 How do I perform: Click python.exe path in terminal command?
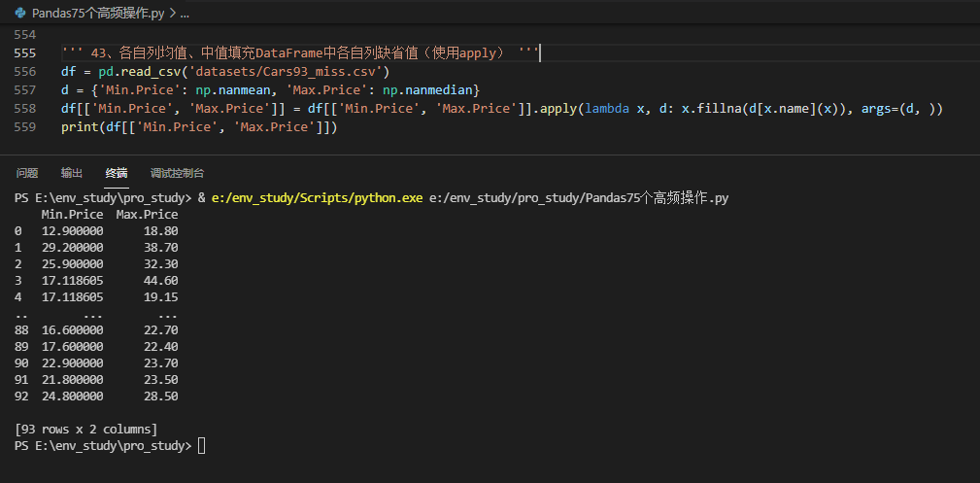[318, 198]
